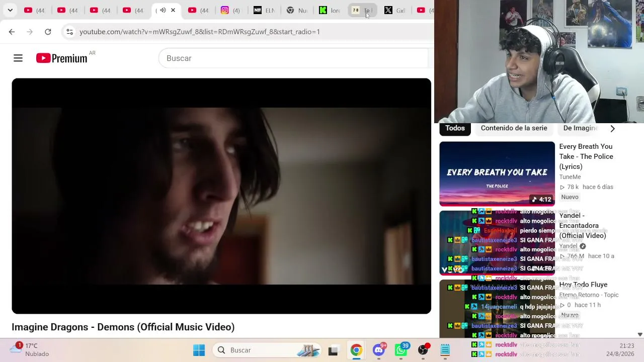Open the Notepad app in taskbar
This screenshot has height=362, width=644.
pyautogui.click(x=445, y=350)
